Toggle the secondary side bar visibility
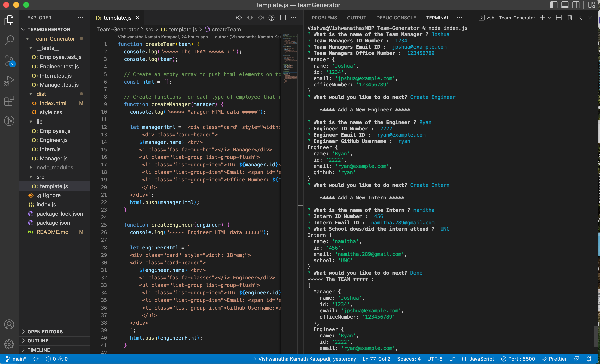The width and height of the screenshot is (600, 364). [x=576, y=5]
